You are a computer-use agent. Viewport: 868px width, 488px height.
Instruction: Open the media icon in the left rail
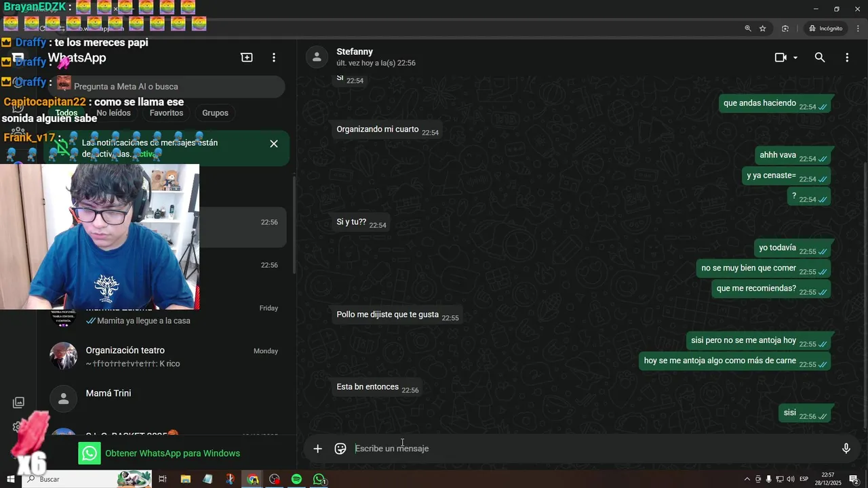[x=18, y=403]
